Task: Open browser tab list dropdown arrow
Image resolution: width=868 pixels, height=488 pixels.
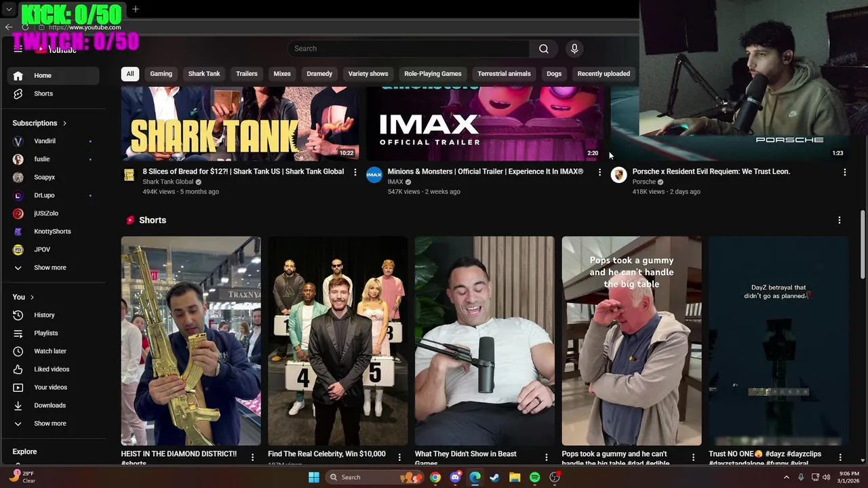Action: (9, 9)
